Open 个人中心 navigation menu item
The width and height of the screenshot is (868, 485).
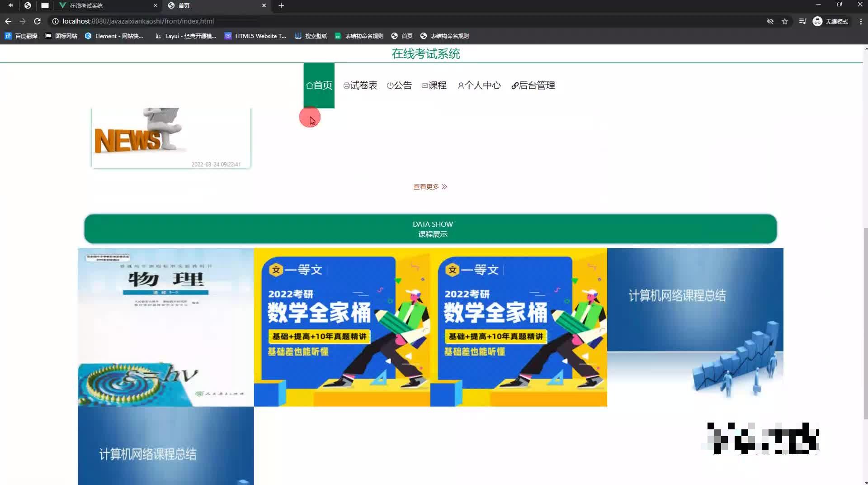(x=479, y=86)
